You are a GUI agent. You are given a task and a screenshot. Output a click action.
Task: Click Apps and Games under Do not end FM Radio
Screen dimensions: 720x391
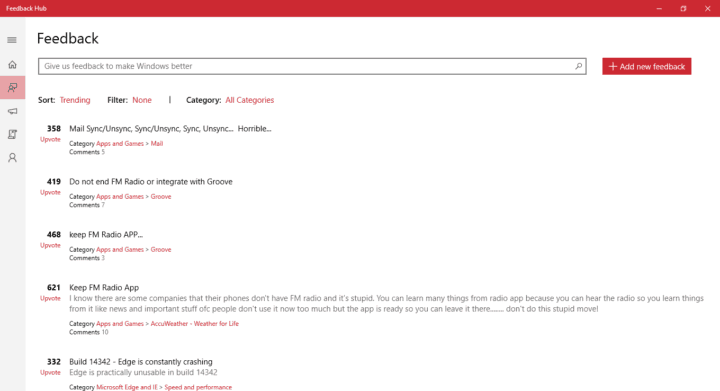[120, 196]
